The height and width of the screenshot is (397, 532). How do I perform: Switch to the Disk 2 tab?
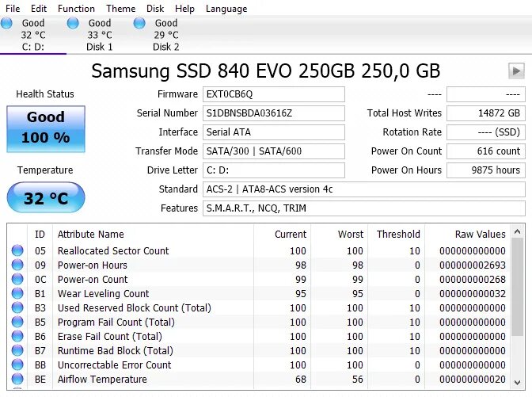(166, 35)
